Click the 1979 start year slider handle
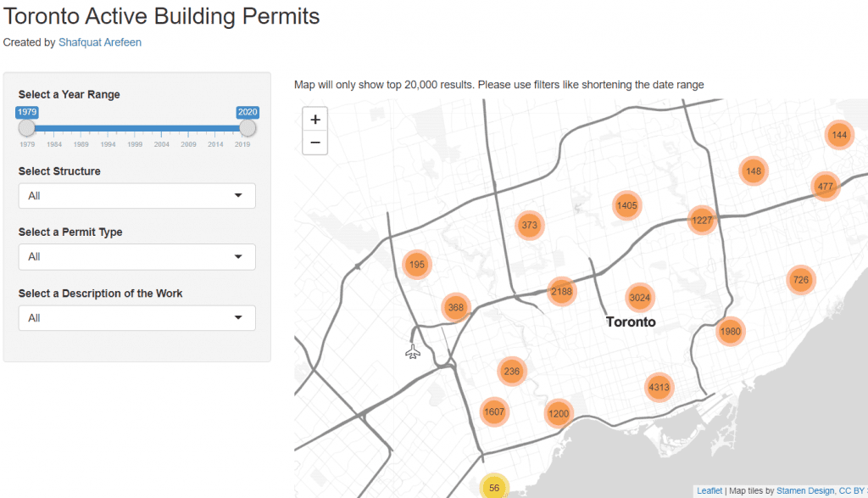This screenshot has height=498, width=868. tap(27, 128)
